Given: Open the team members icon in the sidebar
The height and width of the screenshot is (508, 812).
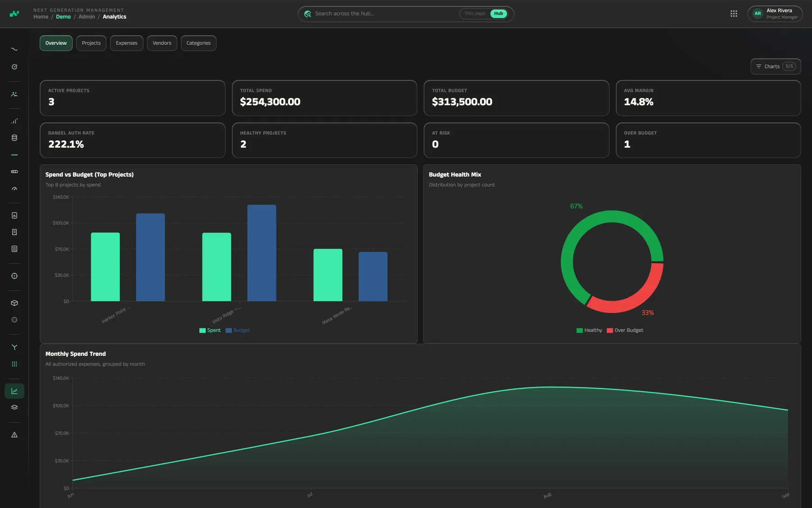Looking at the screenshot, I should pos(14,94).
